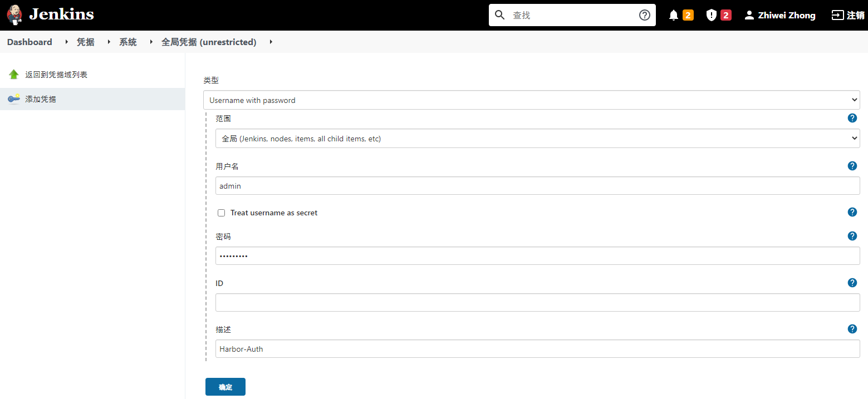Open the Jenkins home title link

click(x=61, y=14)
